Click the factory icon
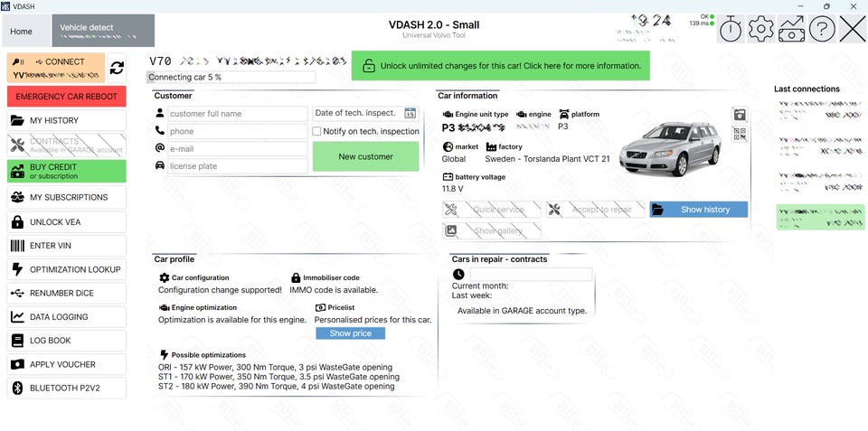The image size is (868, 431). click(x=491, y=146)
